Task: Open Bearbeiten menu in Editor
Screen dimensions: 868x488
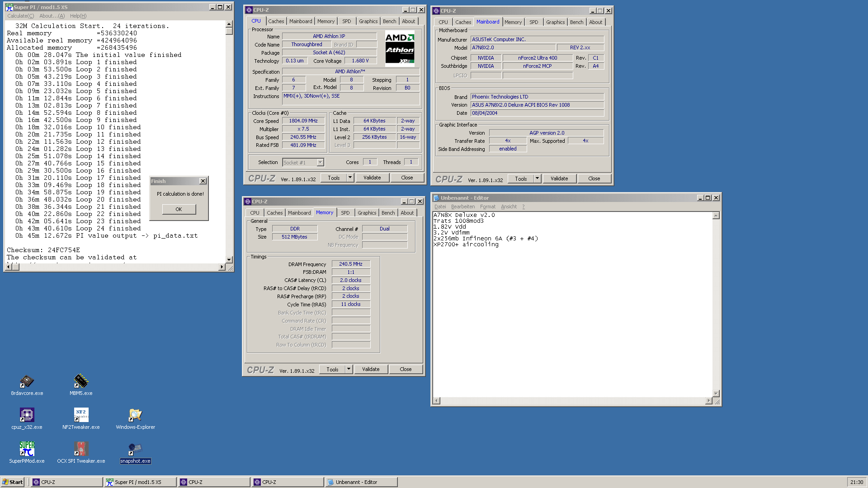Action: 463,206
